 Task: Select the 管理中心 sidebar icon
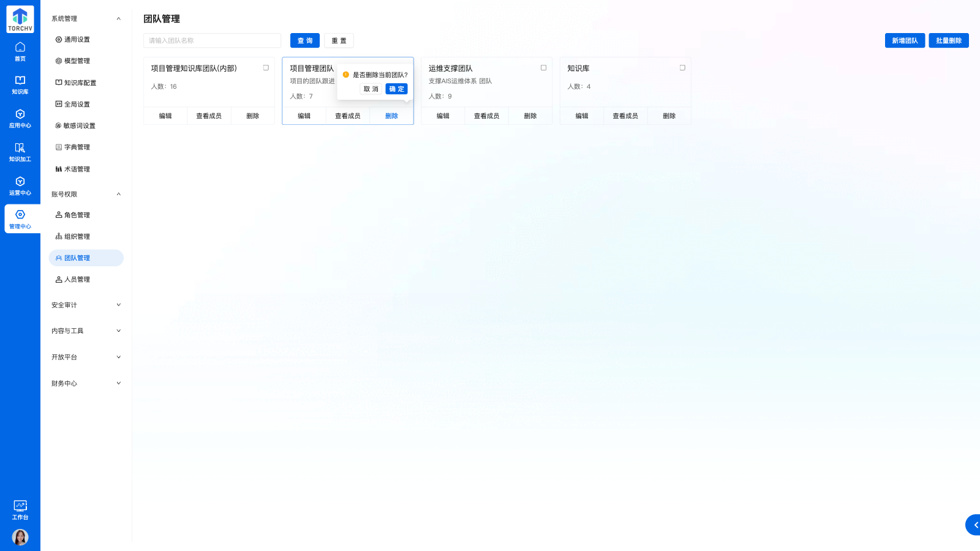coord(20,219)
